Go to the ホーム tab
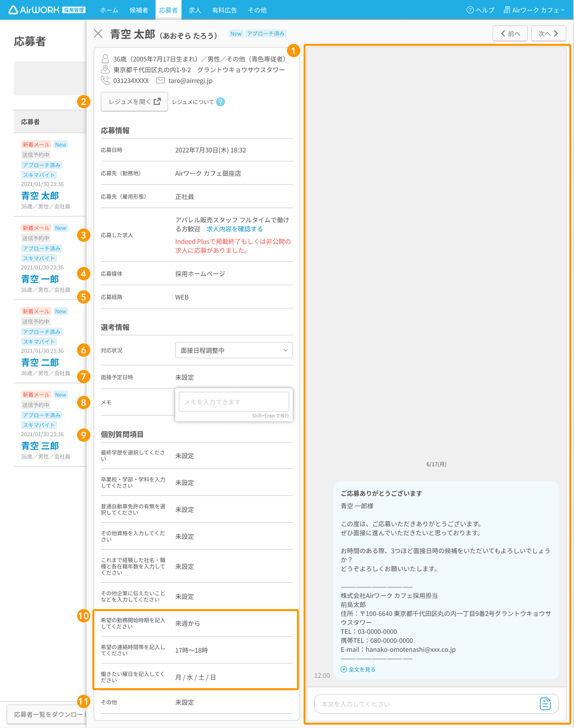 pyautogui.click(x=109, y=10)
